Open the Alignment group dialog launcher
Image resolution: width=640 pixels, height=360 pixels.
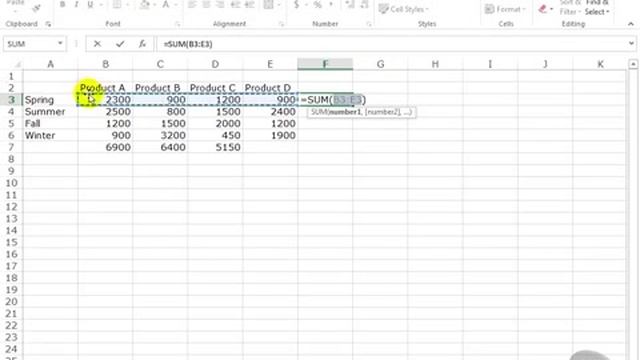[281, 24]
